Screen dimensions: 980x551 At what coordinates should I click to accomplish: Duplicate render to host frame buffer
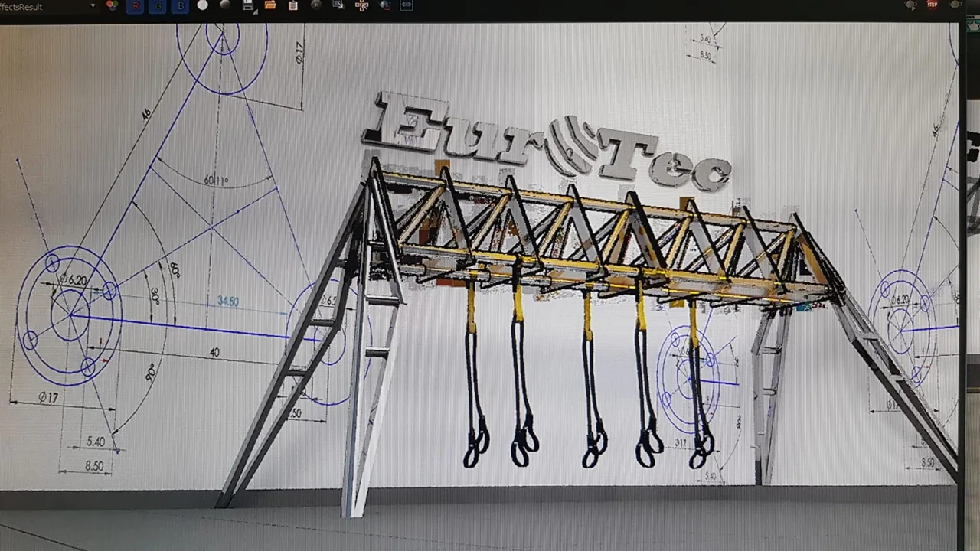(x=338, y=5)
